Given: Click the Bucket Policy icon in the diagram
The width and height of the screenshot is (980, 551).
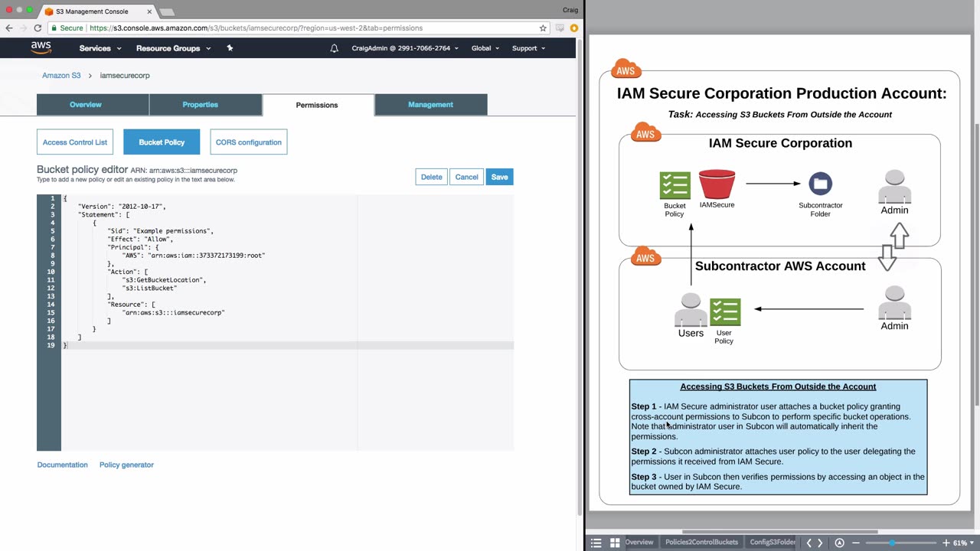Looking at the screenshot, I should pyautogui.click(x=675, y=185).
